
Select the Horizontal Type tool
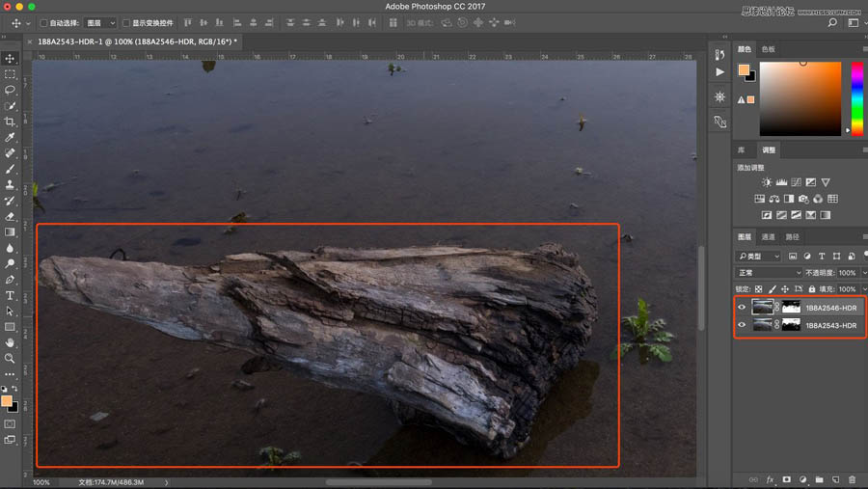click(x=10, y=295)
